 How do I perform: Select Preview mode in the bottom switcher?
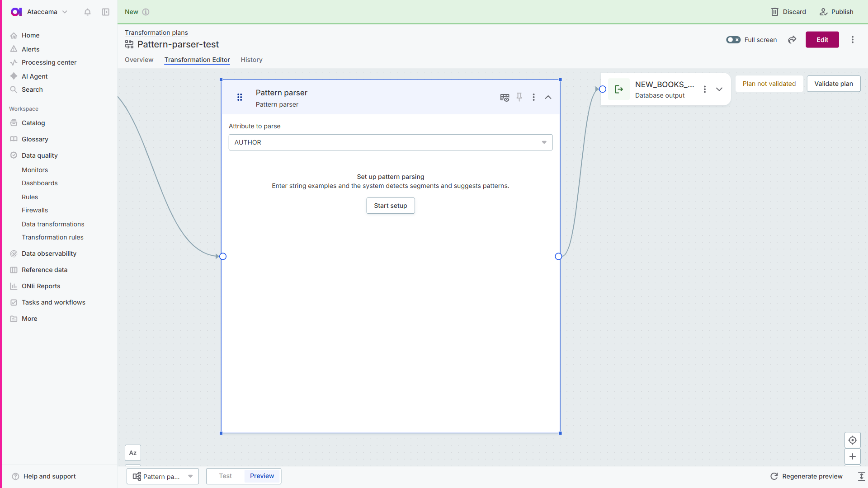pyautogui.click(x=262, y=476)
